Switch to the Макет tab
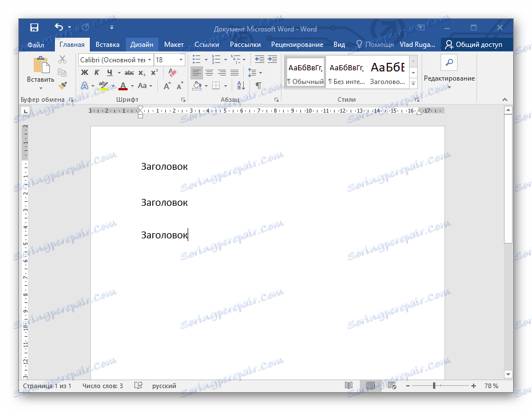532x411 pixels. click(x=174, y=45)
